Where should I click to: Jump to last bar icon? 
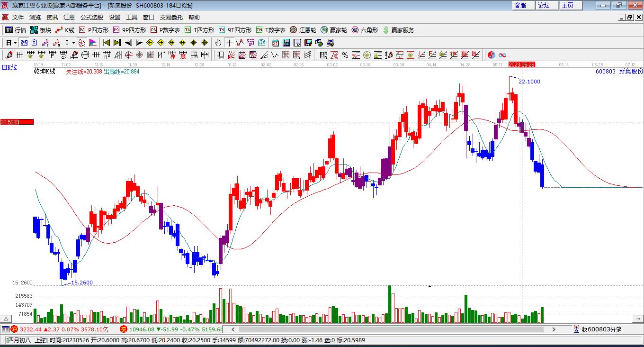pos(117,43)
